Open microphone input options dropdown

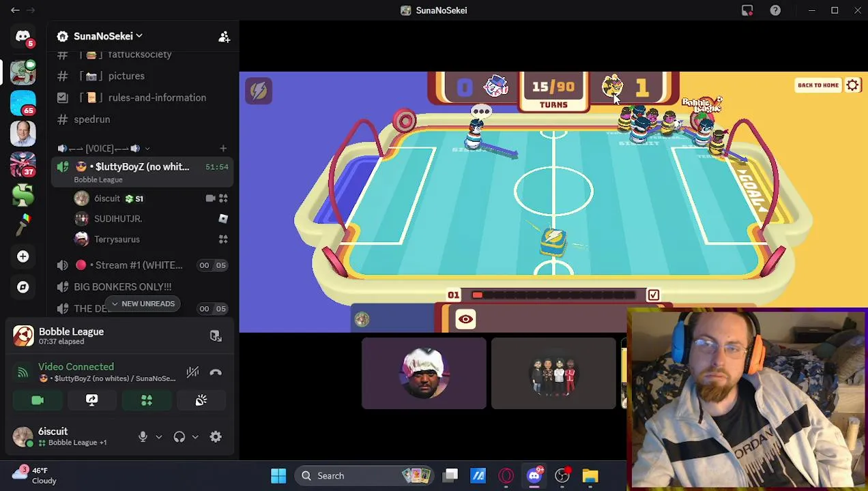coord(158,437)
